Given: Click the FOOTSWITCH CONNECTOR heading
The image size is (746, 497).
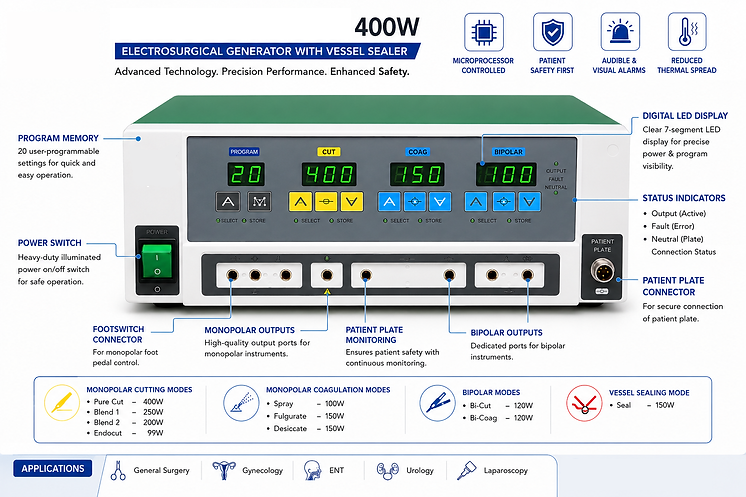Looking at the screenshot, I should pos(118,334).
